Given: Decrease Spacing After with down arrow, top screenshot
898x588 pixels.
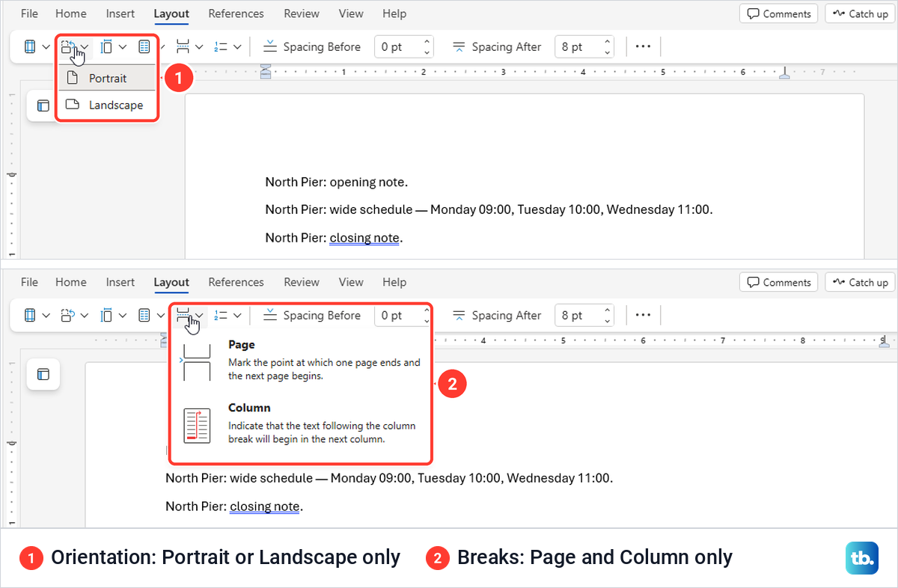Looking at the screenshot, I should tap(607, 52).
